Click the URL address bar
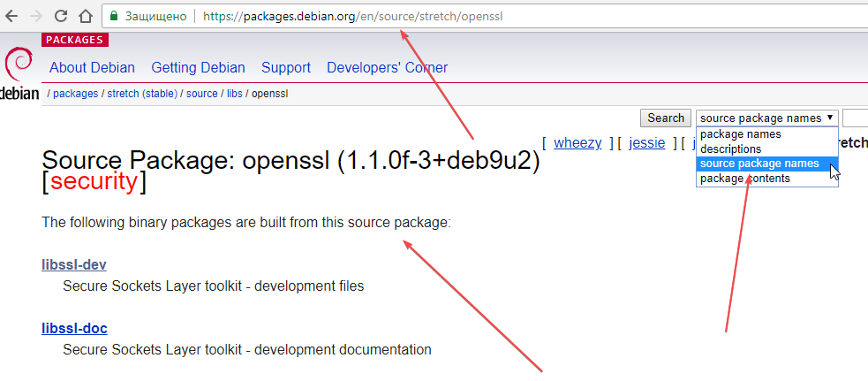 tap(485, 16)
